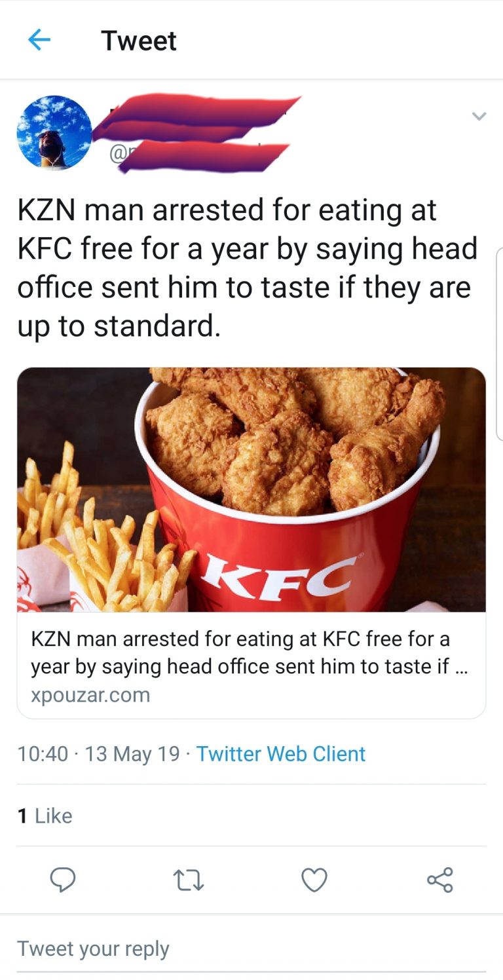The width and height of the screenshot is (503, 980).
Task: Expand the tweet options chevron
Action: click(479, 117)
